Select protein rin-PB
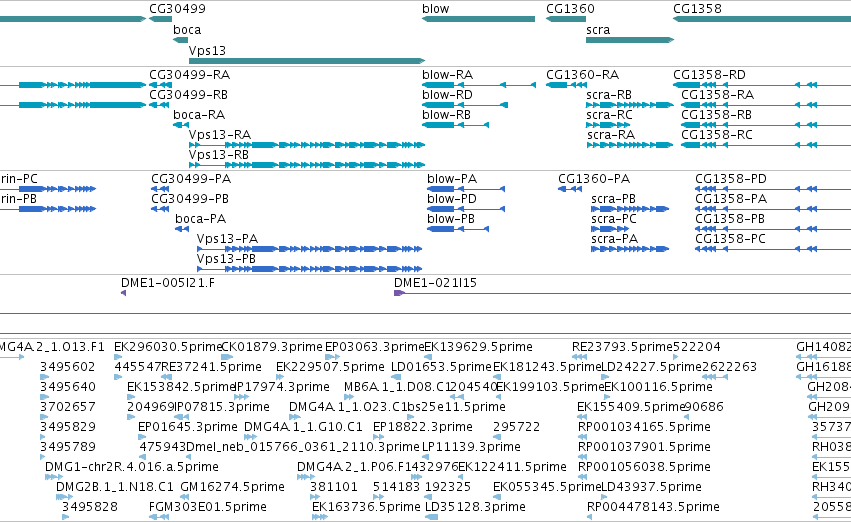The image size is (851, 522). pos(18,199)
